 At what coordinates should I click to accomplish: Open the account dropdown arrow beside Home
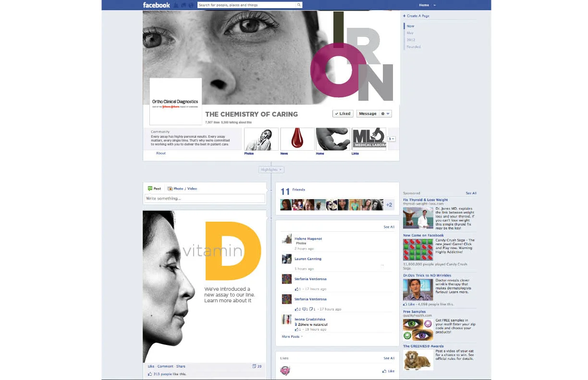pyautogui.click(x=434, y=5)
